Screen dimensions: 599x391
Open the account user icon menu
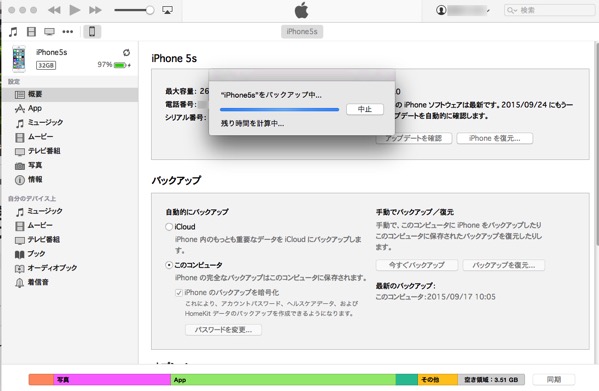pos(441,10)
